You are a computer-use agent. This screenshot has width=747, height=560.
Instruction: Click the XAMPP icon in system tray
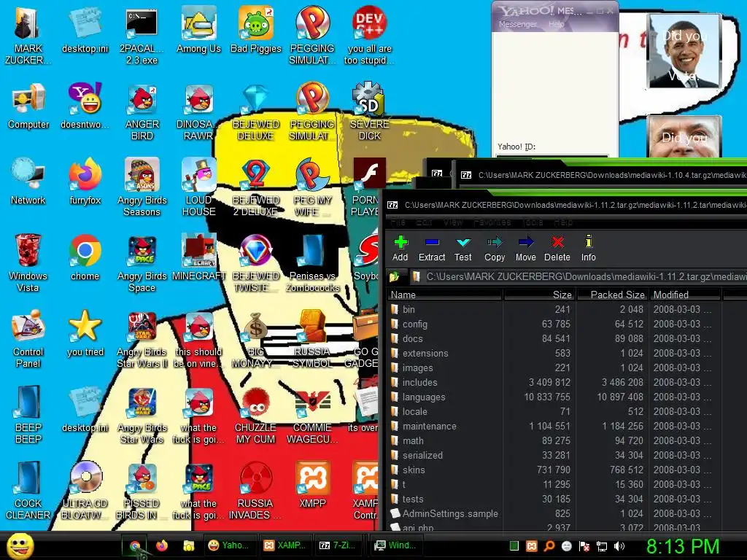pyautogui.click(x=532, y=546)
